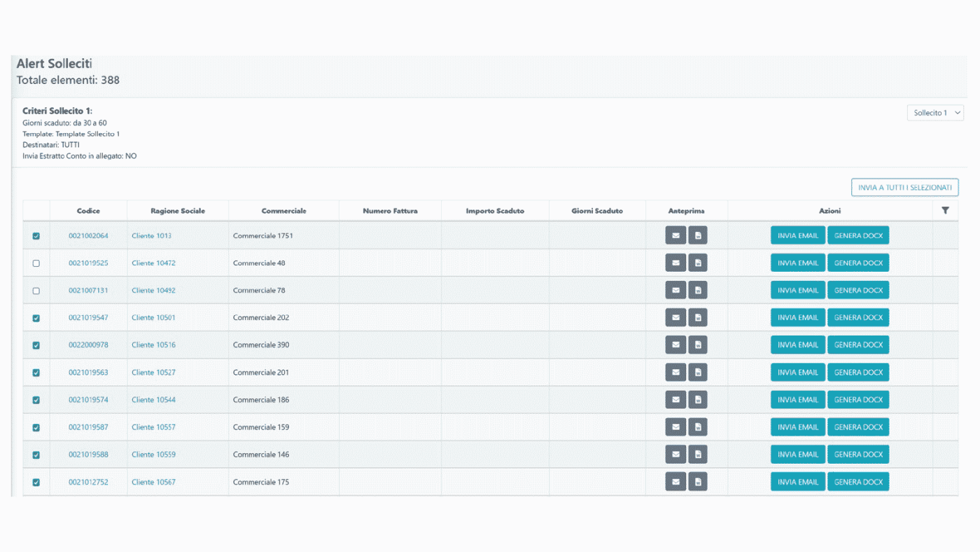The width and height of the screenshot is (980, 552).
Task: Uncheck the row for code 0022000978
Action: click(36, 345)
